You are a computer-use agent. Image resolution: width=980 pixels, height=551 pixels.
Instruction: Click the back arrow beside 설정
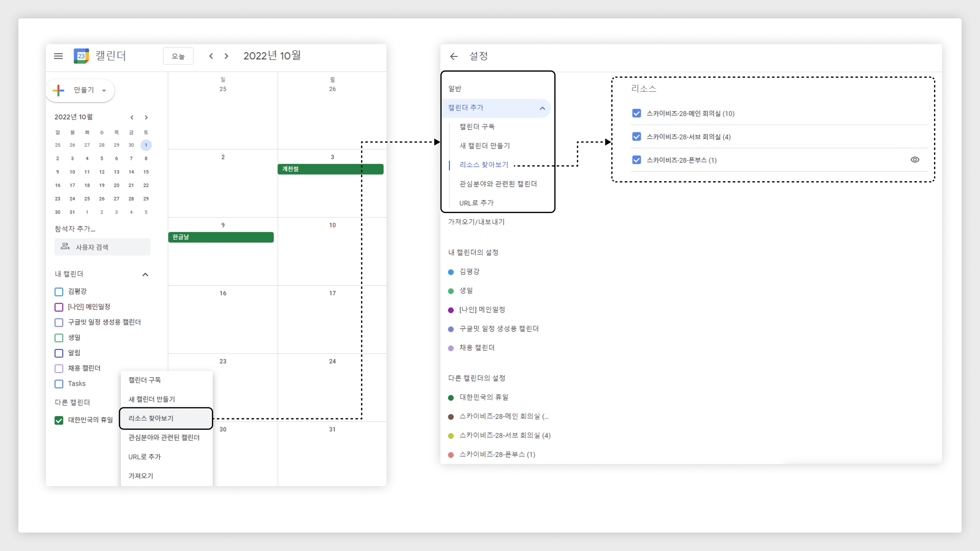click(454, 56)
